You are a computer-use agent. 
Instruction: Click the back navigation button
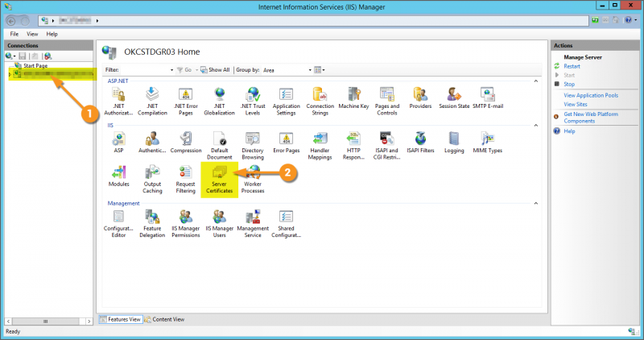[x=11, y=21]
